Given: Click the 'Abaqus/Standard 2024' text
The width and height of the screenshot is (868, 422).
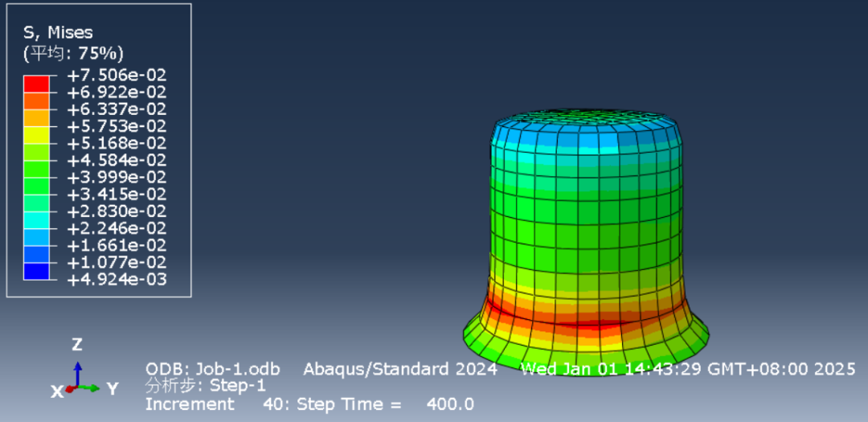Looking at the screenshot, I should 399,369.
